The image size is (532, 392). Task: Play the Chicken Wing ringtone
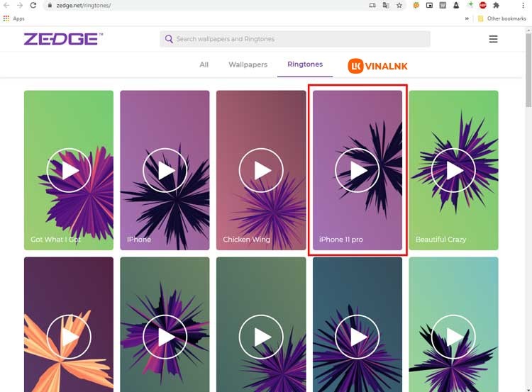(x=261, y=170)
